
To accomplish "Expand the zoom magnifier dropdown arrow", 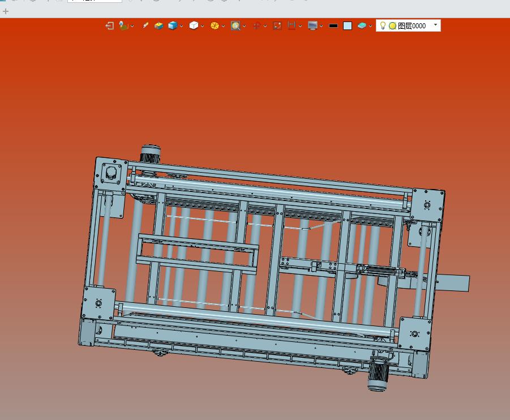I will (x=245, y=26).
